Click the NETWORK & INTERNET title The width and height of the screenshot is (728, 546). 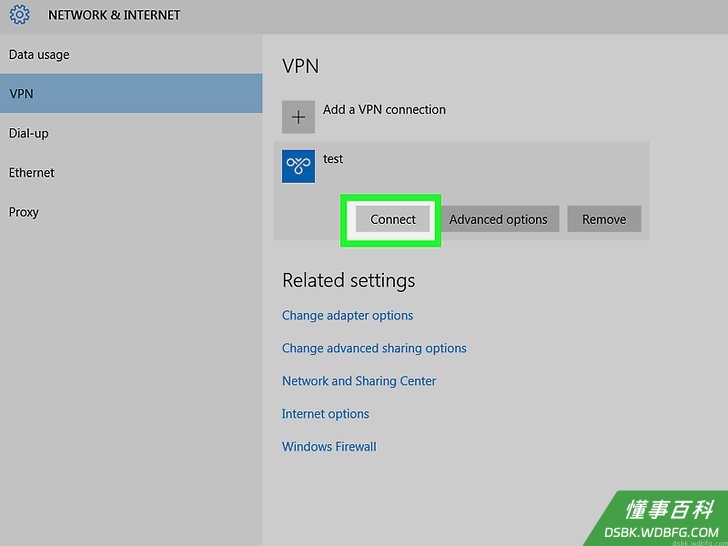tap(114, 15)
